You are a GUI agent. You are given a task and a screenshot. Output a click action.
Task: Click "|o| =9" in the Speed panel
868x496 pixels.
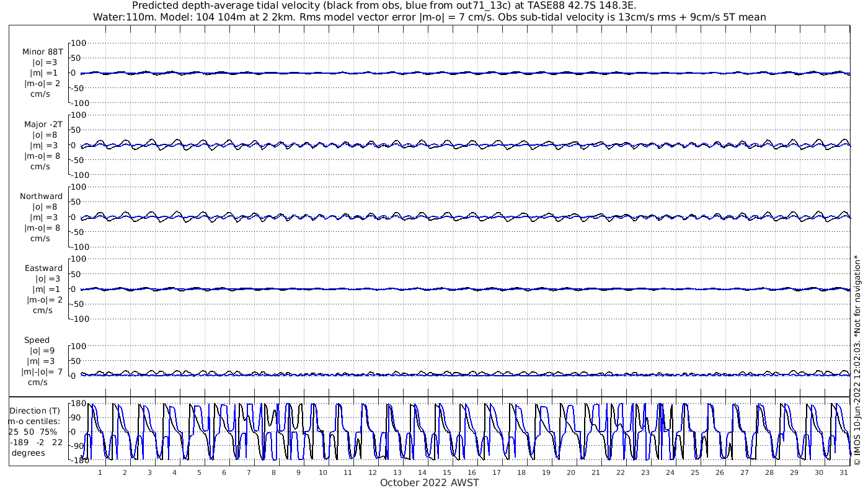click(x=41, y=351)
